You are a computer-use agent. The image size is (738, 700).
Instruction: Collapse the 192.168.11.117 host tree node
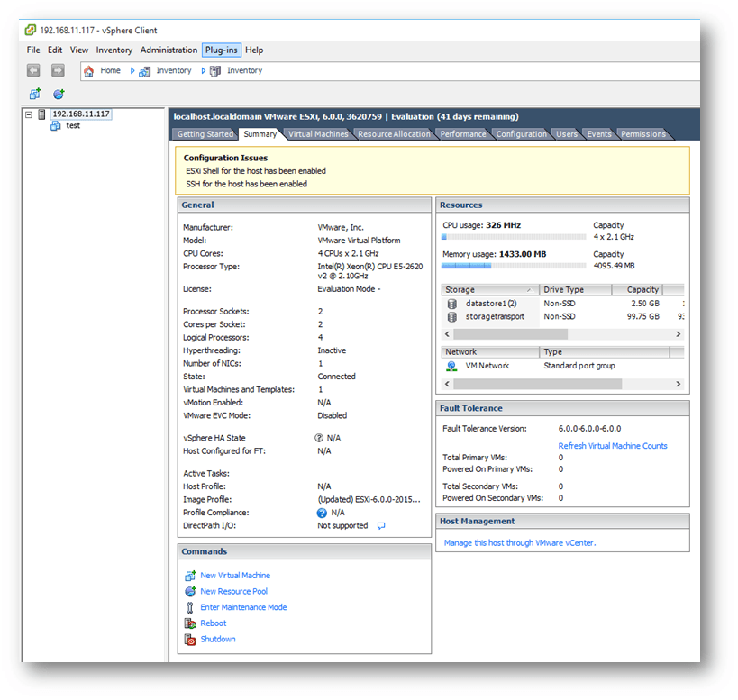(29, 114)
